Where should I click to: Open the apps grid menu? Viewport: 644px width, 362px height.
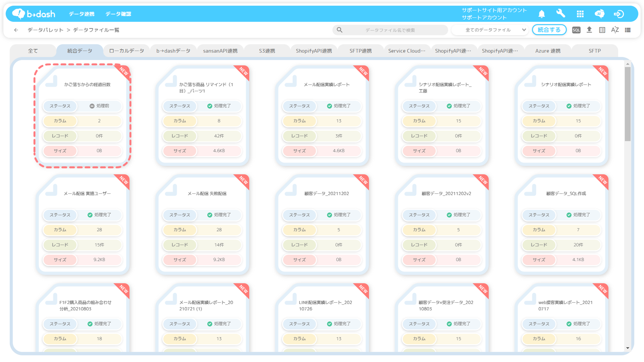(580, 14)
